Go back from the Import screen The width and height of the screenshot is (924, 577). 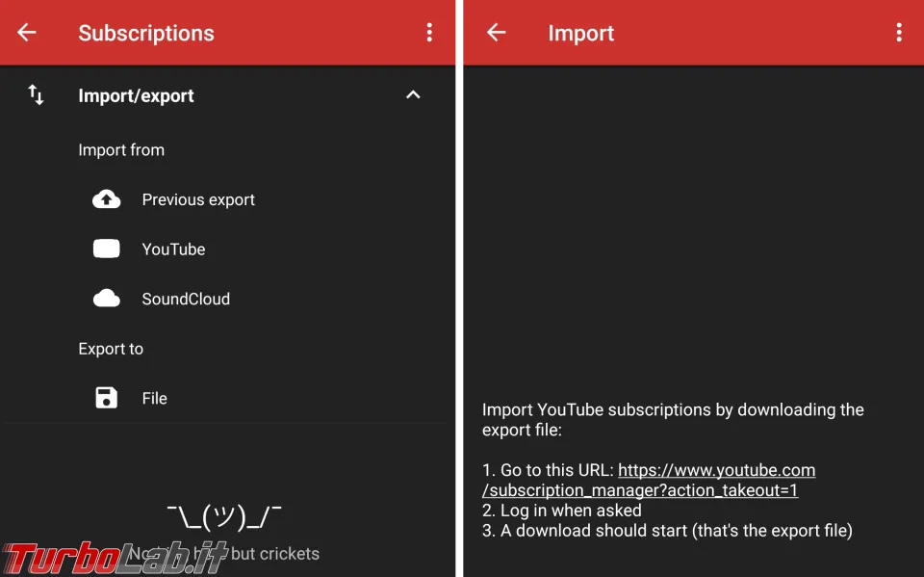(x=497, y=33)
